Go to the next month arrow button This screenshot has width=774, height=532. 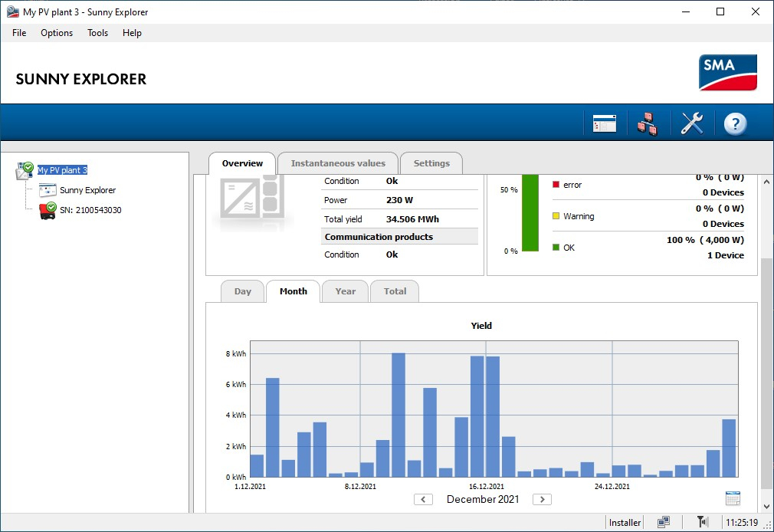542,499
